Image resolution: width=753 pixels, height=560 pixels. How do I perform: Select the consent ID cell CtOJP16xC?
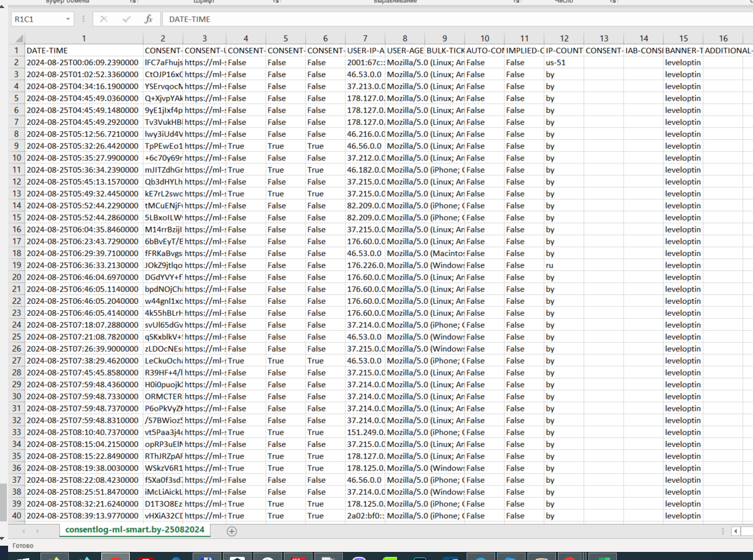[x=162, y=75]
